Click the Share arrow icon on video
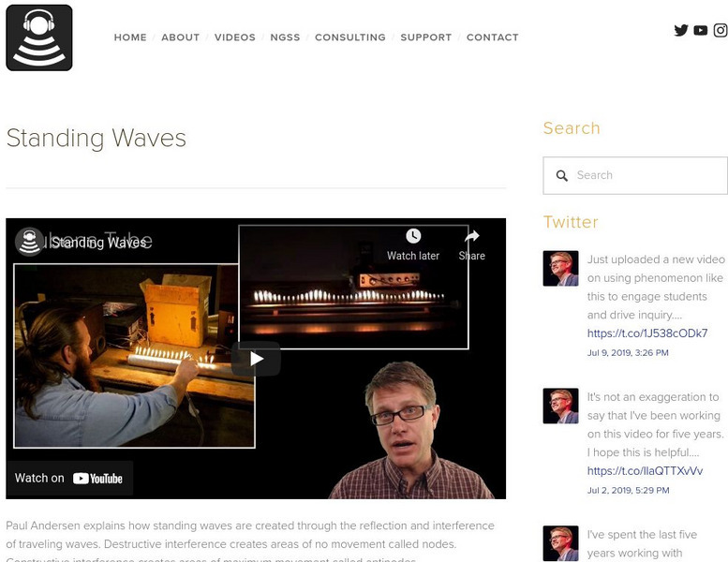This screenshot has width=728, height=562. [x=471, y=236]
